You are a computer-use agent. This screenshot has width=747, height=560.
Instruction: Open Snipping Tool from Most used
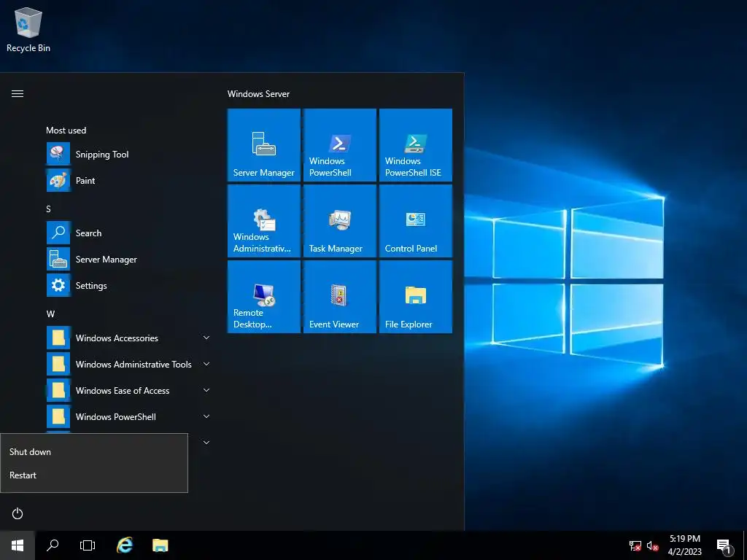pyautogui.click(x=128, y=155)
